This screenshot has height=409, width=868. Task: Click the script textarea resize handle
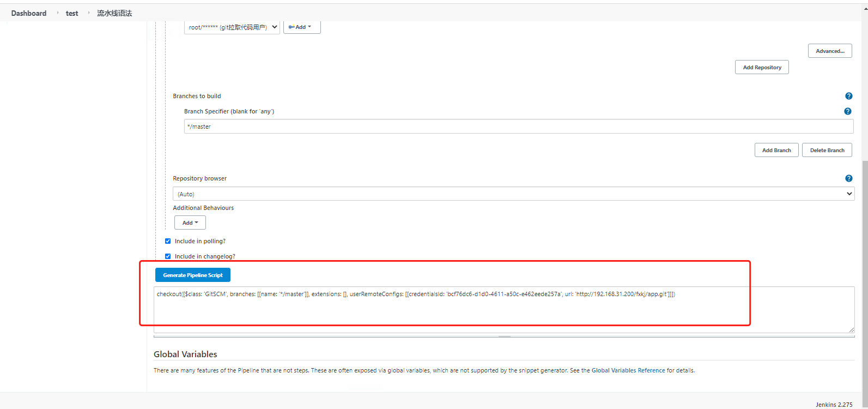pos(851,329)
